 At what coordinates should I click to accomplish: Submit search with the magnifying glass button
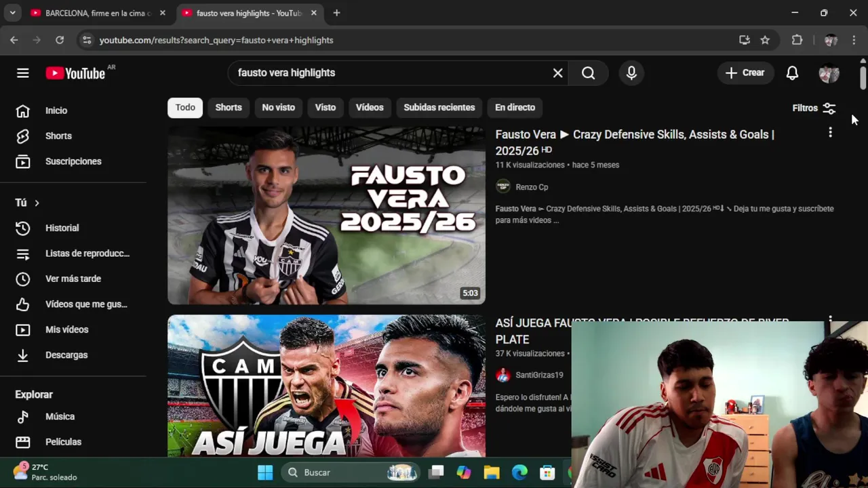coord(588,73)
